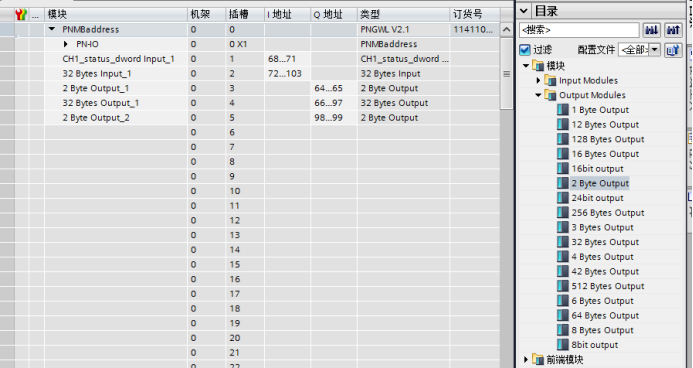Click the 32 Bytes Output catalog icon
This screenshot has height=368, width=693.
(563, 242)
